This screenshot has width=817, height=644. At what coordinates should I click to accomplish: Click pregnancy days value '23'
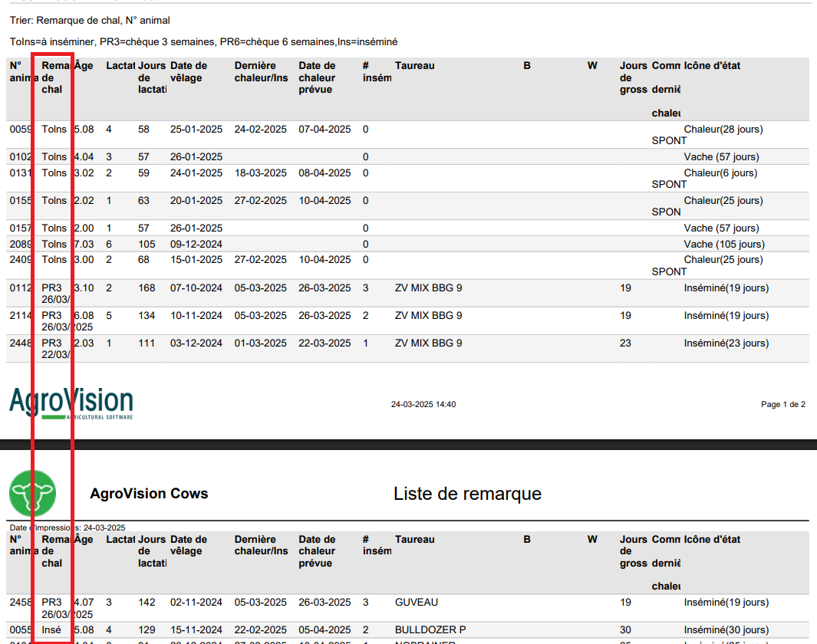click(625, 343)
